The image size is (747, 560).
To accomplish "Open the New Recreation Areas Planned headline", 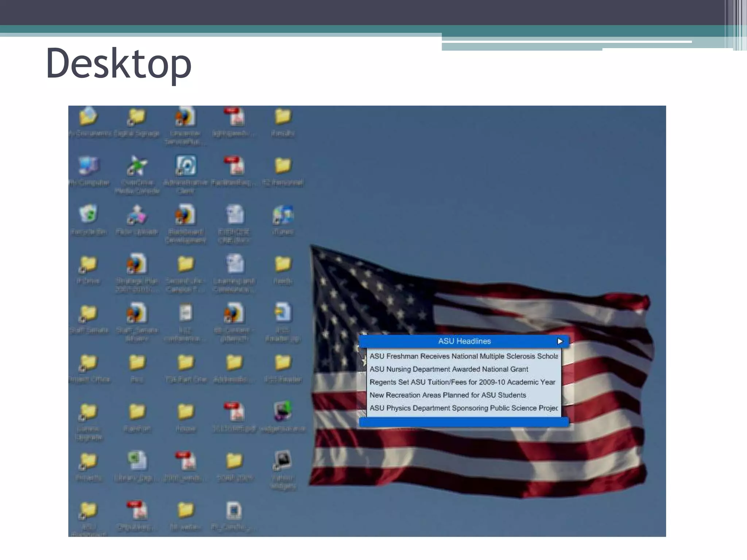I will point(448,395).
